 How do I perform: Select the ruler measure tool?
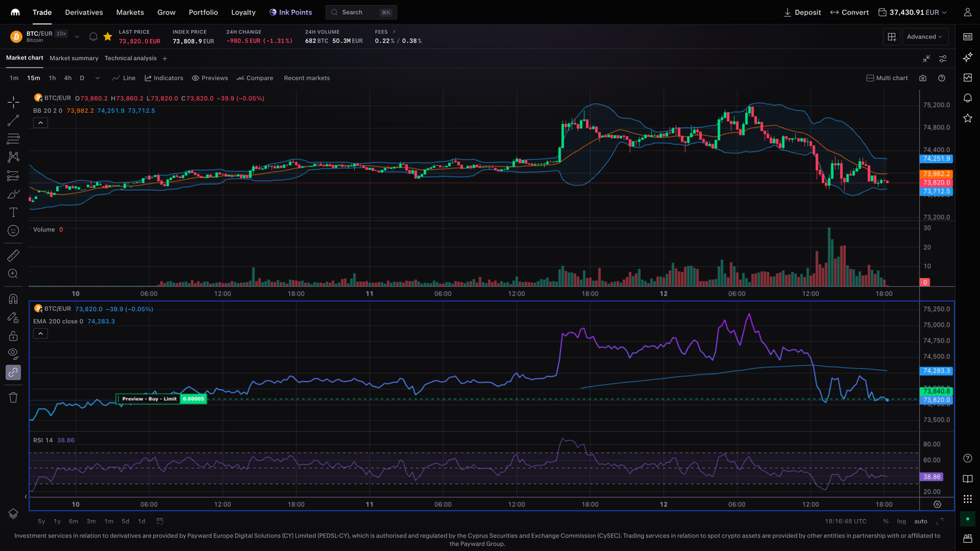(13, 256)
